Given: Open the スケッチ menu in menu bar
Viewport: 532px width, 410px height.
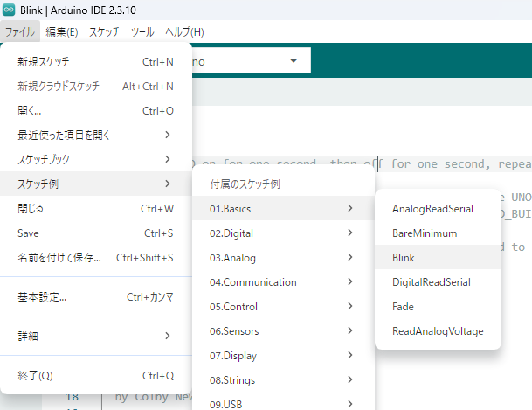Looking at the screenshot, I should [105, 31].
